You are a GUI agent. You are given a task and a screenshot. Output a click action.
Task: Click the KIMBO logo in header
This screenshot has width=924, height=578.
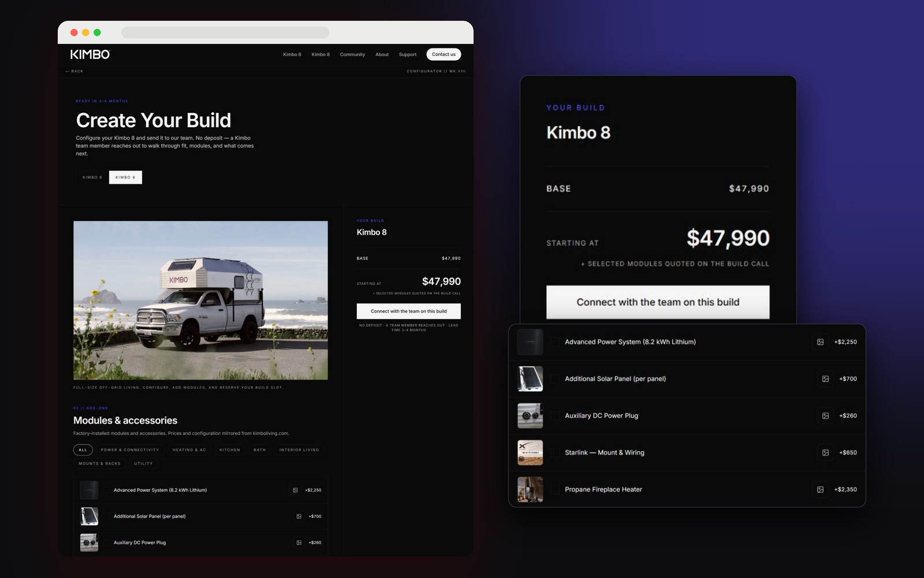pyautogui.click(x=90, y=54)
